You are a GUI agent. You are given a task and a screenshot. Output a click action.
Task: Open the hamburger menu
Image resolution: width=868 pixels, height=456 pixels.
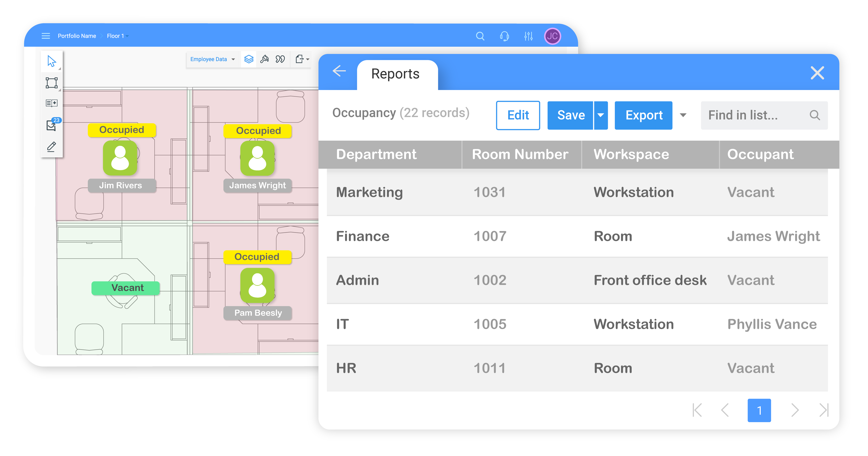tap(46, 36)
